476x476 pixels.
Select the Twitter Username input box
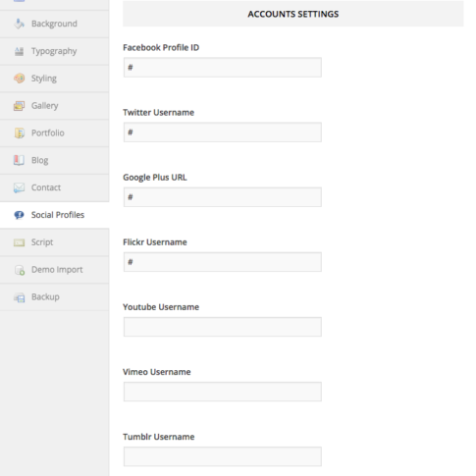tap(223, 132)
